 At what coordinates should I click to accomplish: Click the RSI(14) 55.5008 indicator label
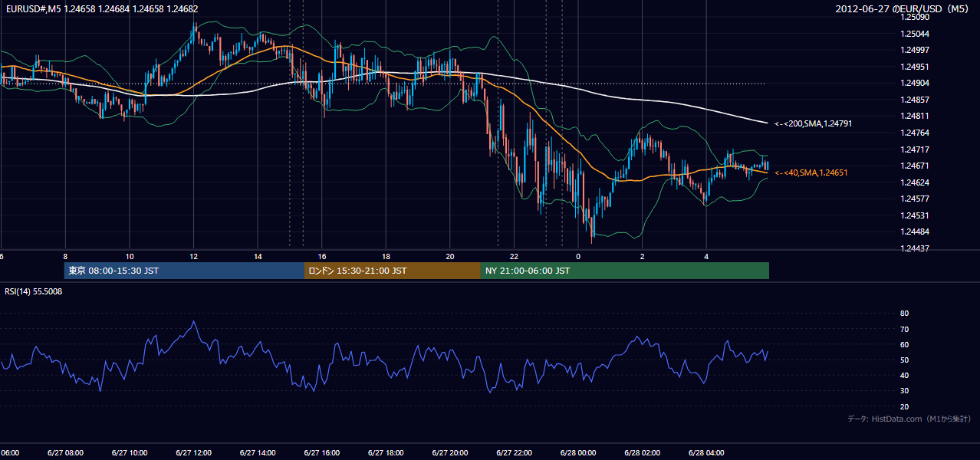pyautogui.click(x=34, y=291)
